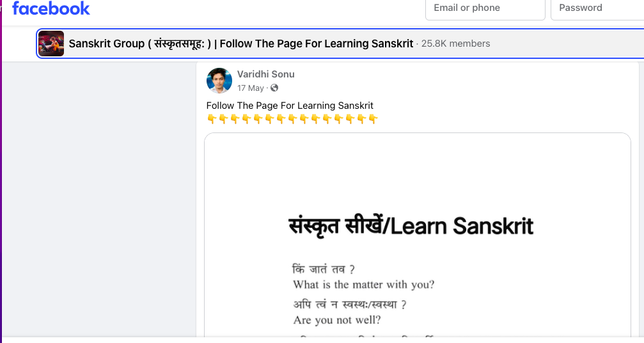This screenshot has width=644, height=343.
Task: Click the line What is the matter with you?
Action: coord(363,285)
